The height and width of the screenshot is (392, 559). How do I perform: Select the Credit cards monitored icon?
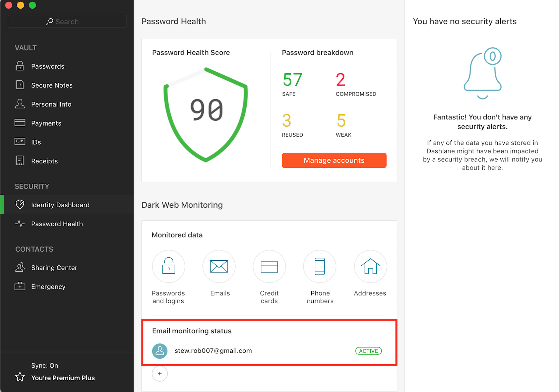[269, 266]
